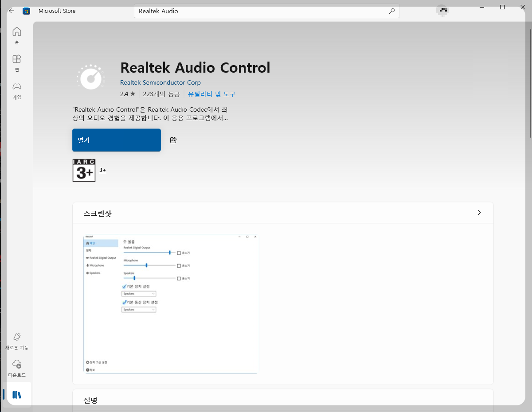Click the Realtek Audio Control title

coord(195,68)
